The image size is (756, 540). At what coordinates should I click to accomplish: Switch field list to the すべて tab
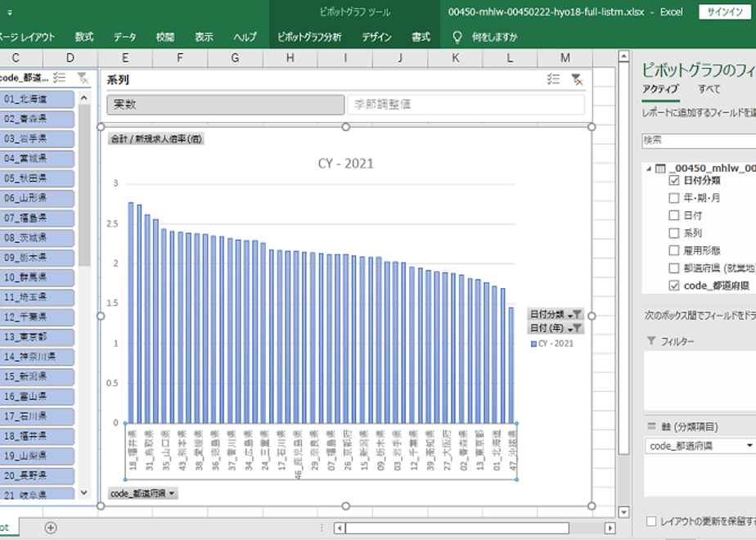click(709, 88)
